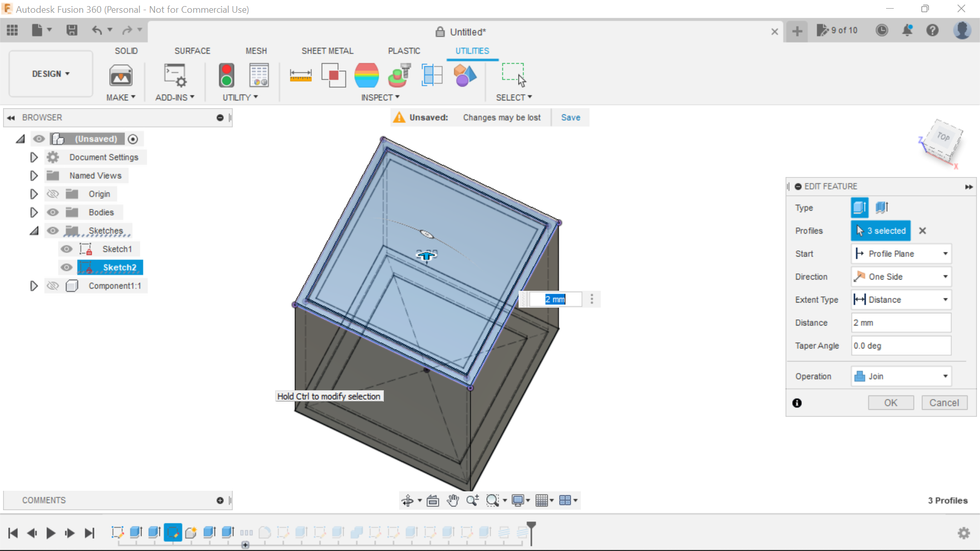Activate the Pan tool
Image resolution: width=980 pixels, height=551 pixels.
tap(453, 500)
